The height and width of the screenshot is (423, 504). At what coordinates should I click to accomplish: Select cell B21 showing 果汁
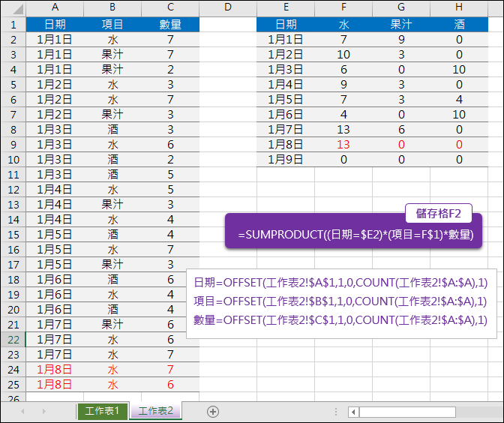tap(112, 324)
